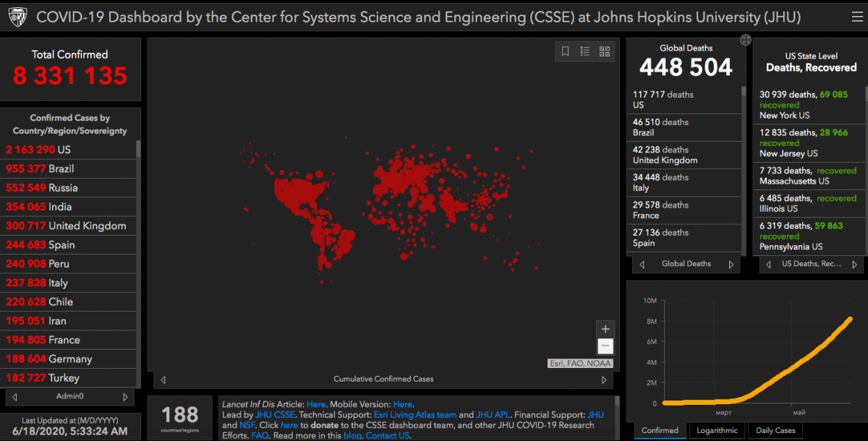Select Italy row with 34 448 deaths

tap(684, 182)
